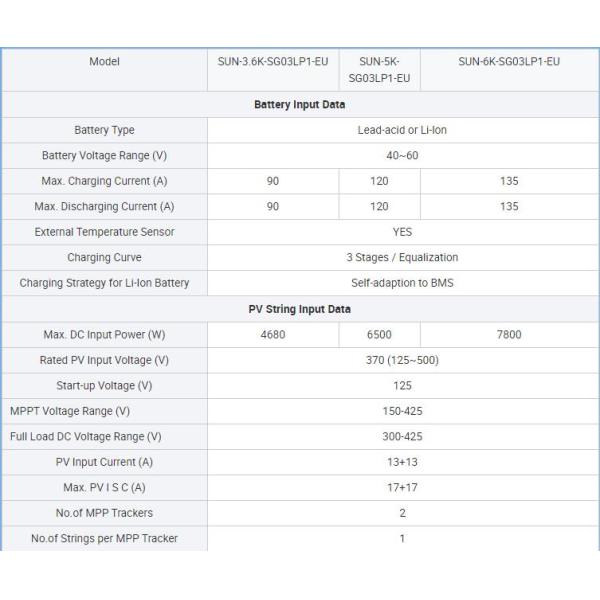
Task: Select the SUN-6K-SG03LP1-EU column header
Action: (x=508, y=62)
